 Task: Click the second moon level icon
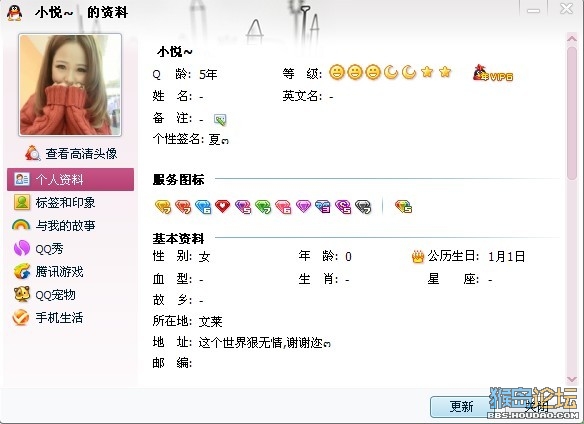[409, 72]
